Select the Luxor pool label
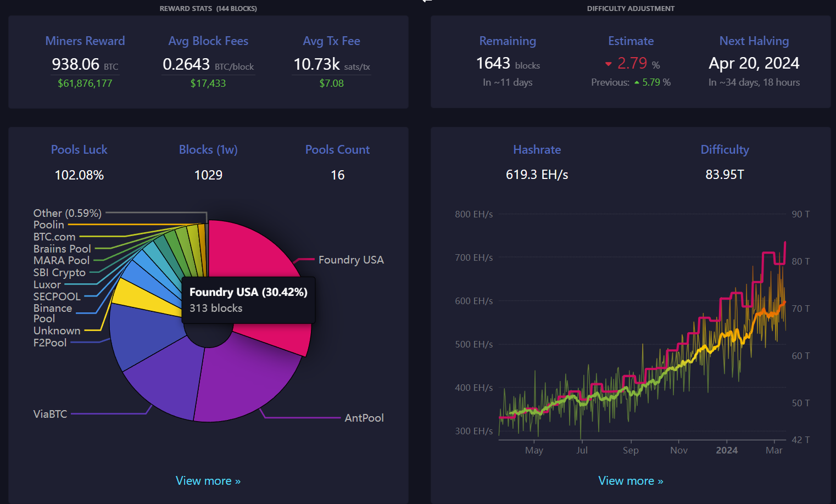This screenshot has height=504, width=836. [47, 284]
